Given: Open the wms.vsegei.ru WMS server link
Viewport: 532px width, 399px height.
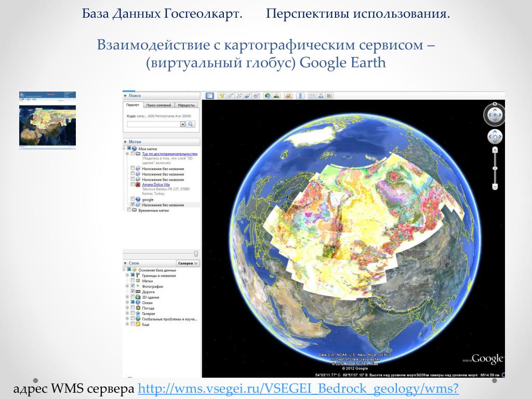Looking at the screenshot, I should click(x=298, y=388).
